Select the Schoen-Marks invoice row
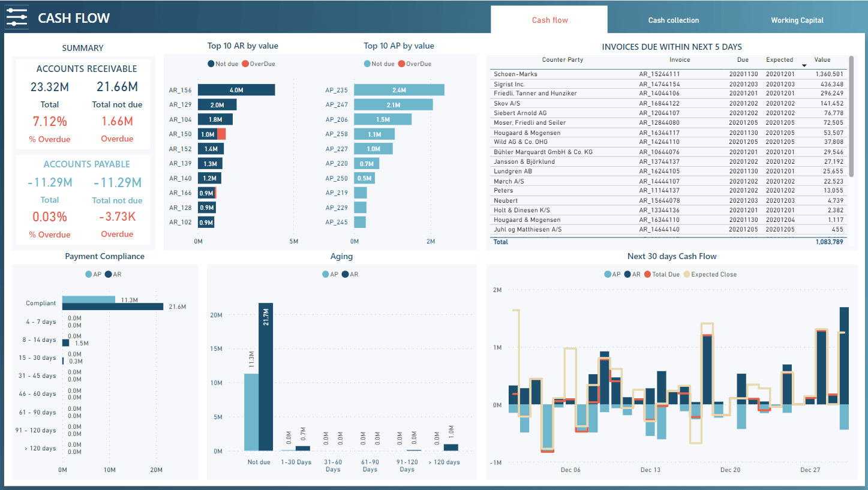 click(x=515, y=74)
